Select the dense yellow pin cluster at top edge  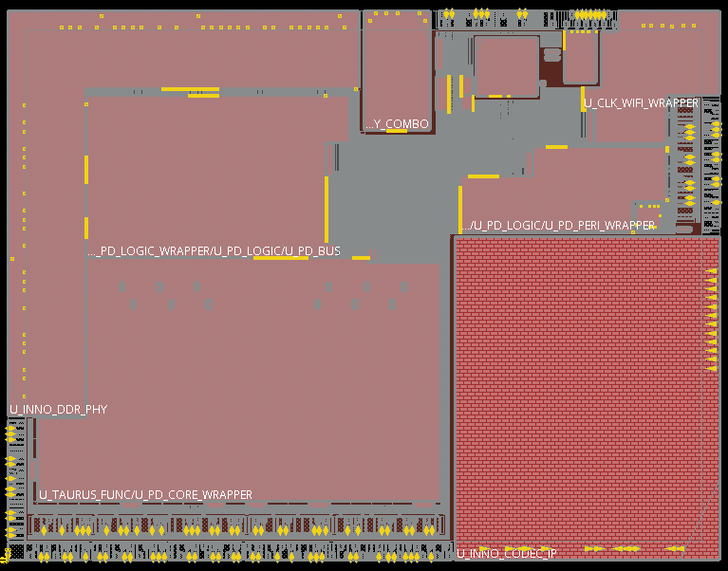coord(589,14)
